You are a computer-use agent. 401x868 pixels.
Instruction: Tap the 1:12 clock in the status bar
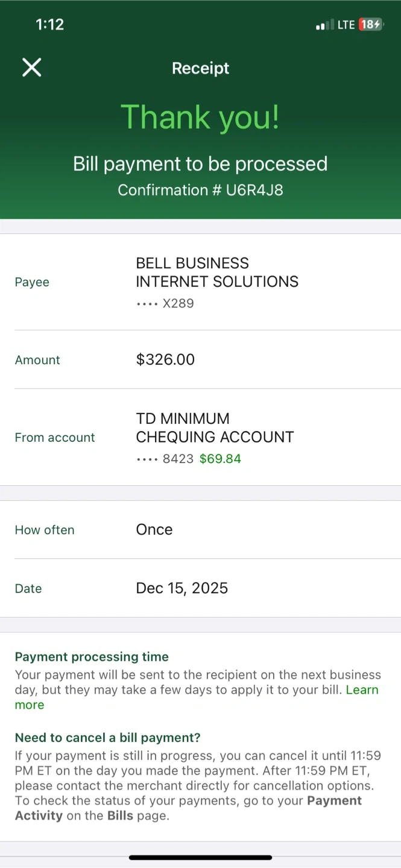click(x=49, y=24)
